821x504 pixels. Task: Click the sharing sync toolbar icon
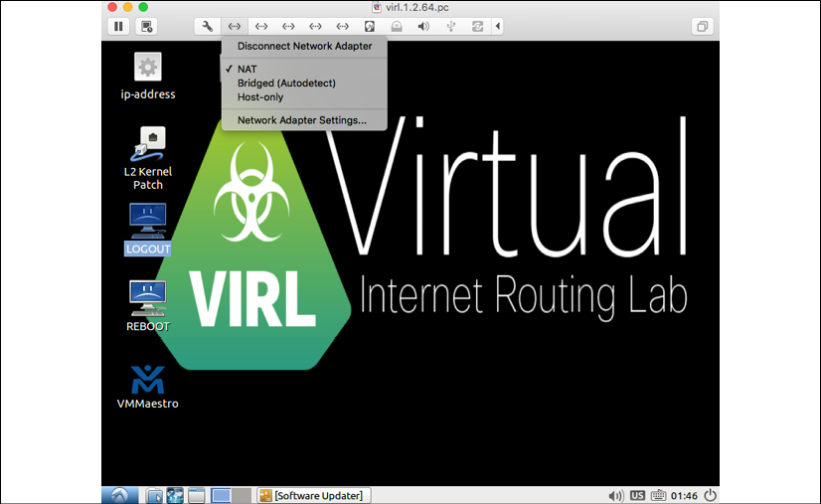click(x=477, y=26)
